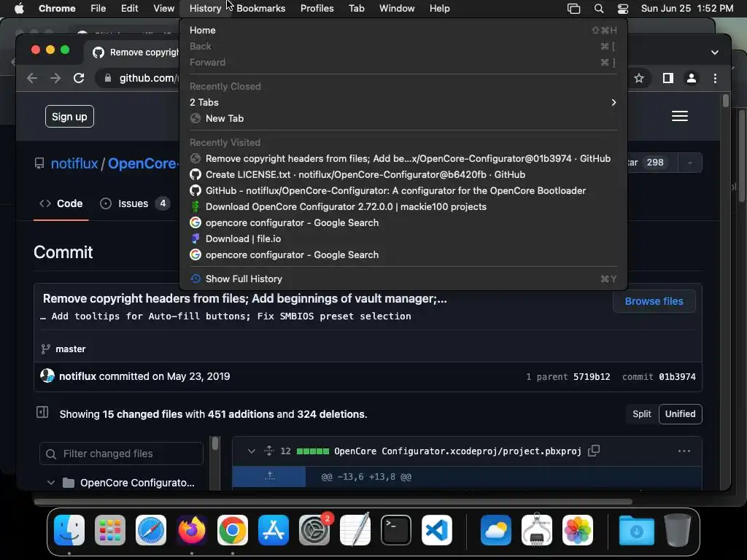The width and height of the screenshot is (747, 560).
Task: Open Chrome three-dot menu
Action: coord(715,78)
